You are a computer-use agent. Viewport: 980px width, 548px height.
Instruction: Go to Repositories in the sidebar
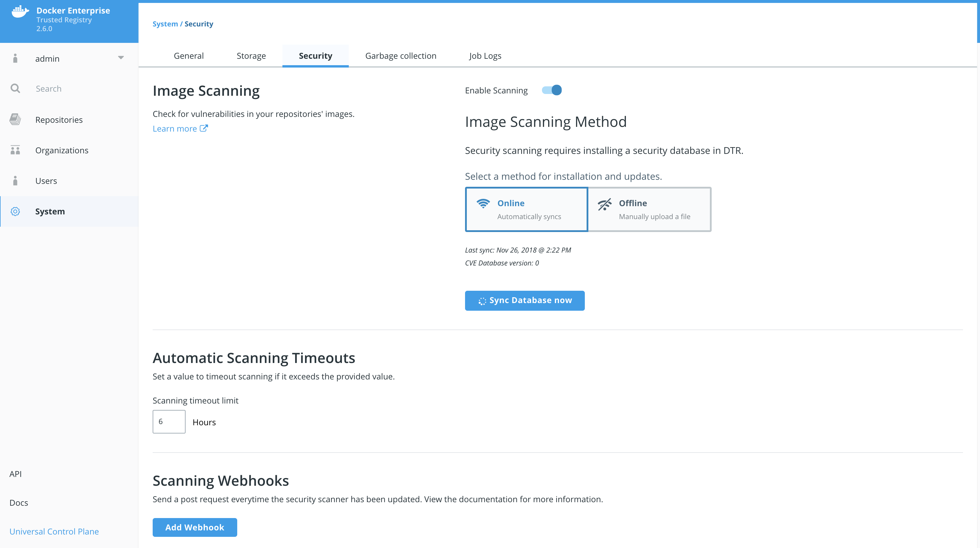click(69, 120)
